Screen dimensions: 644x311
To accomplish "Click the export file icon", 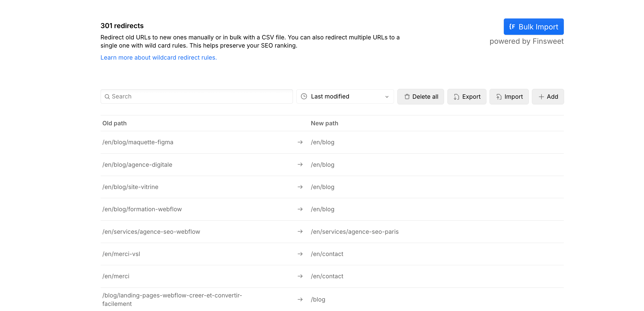I will coord(457,97).
